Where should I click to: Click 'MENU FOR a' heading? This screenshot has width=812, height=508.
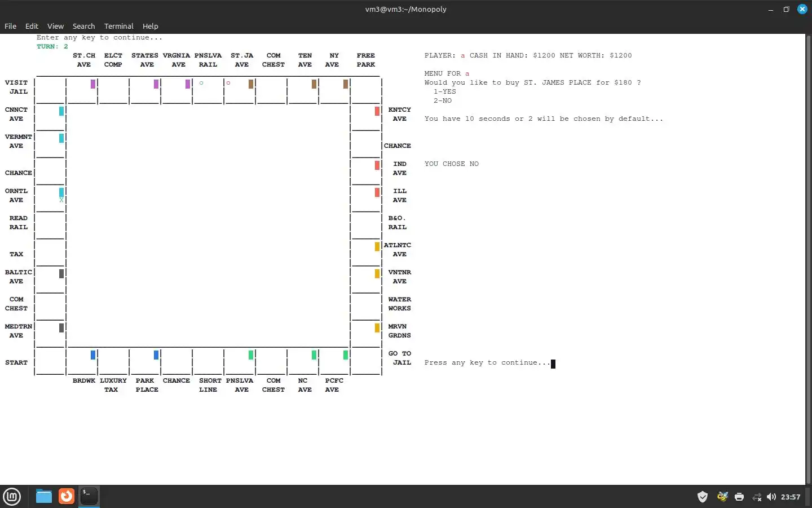pos(447,73)
